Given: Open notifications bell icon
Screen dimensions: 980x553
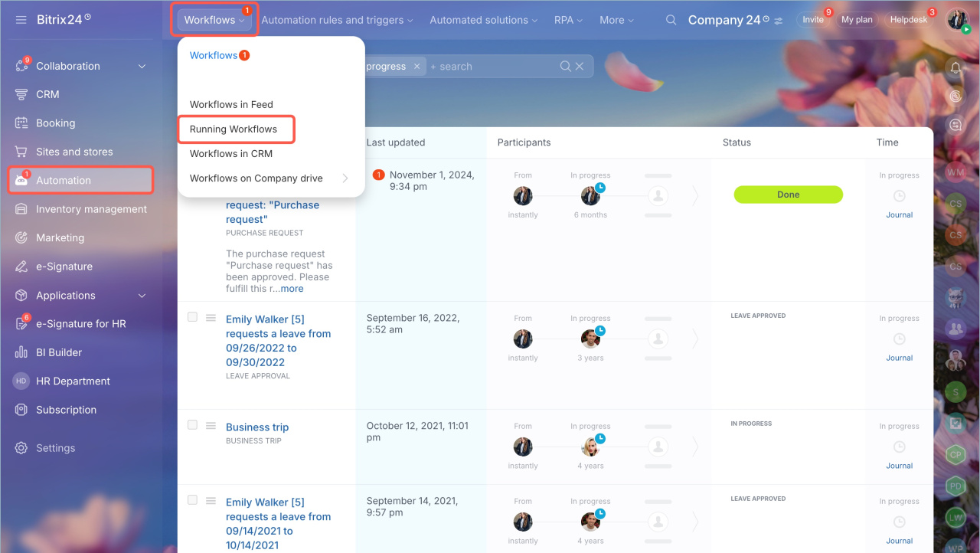Looking at the screenshot, I should tap(955, 68).
